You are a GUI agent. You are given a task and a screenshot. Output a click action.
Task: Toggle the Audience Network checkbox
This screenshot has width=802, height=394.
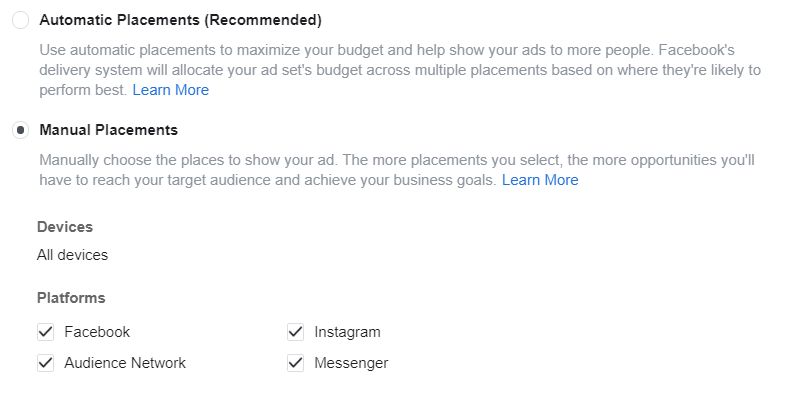click(46, 363)
